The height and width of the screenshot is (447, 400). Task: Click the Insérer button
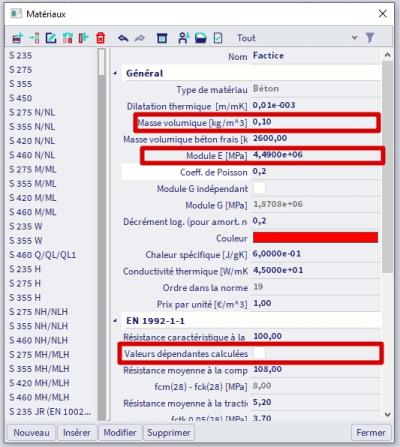click(77, 433)
